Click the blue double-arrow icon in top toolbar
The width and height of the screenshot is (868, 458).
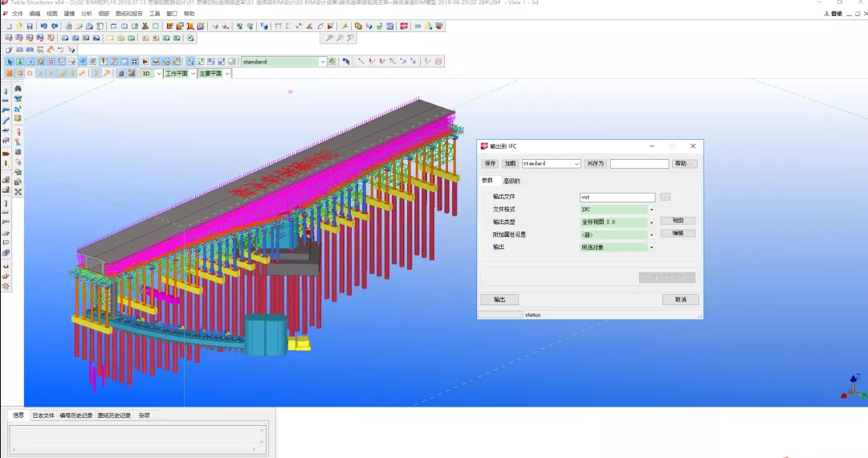418,26
